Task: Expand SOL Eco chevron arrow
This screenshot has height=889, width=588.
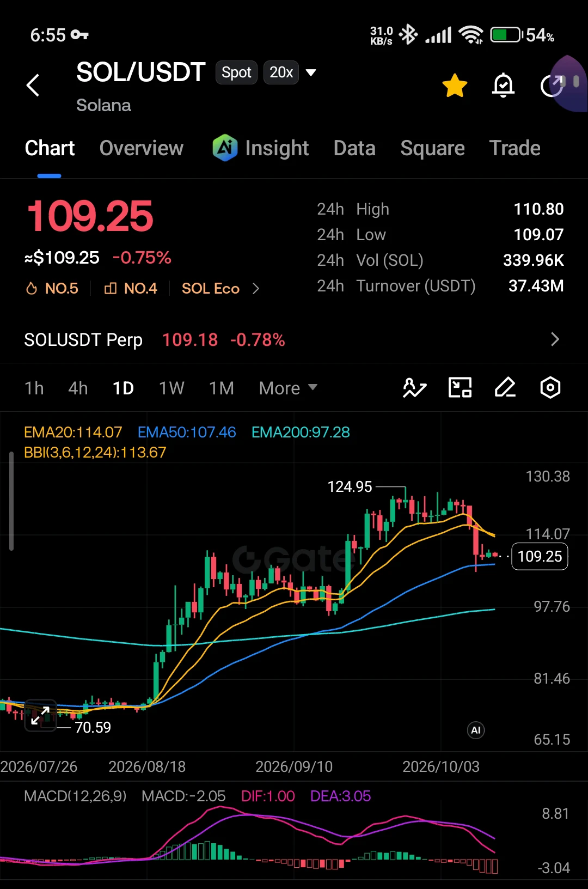Action: (x=256, y=288)
